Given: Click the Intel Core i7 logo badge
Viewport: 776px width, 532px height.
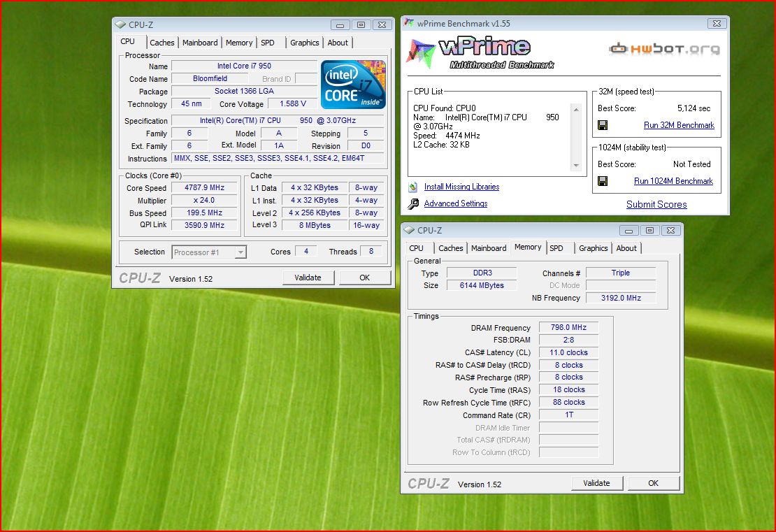Looking at the screenshot, I should point(353,84).
